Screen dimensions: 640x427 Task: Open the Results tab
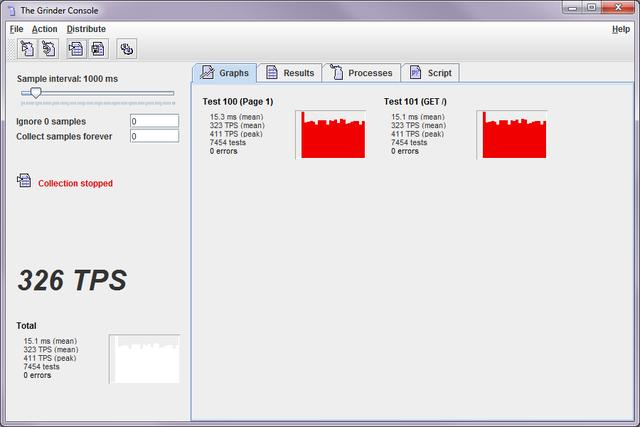click(289, 73)
